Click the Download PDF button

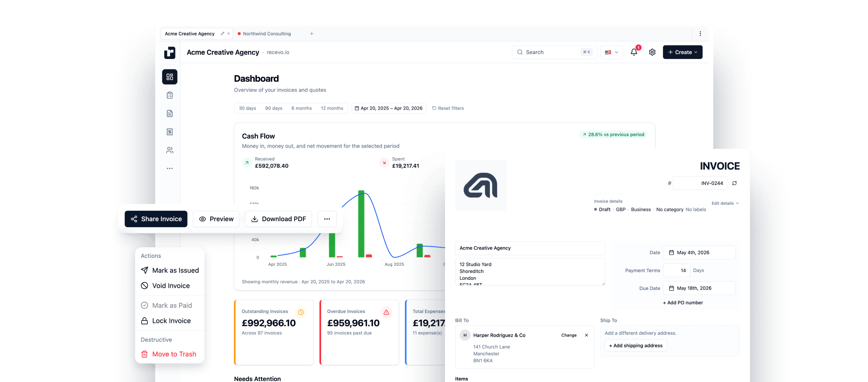(278, 219)
